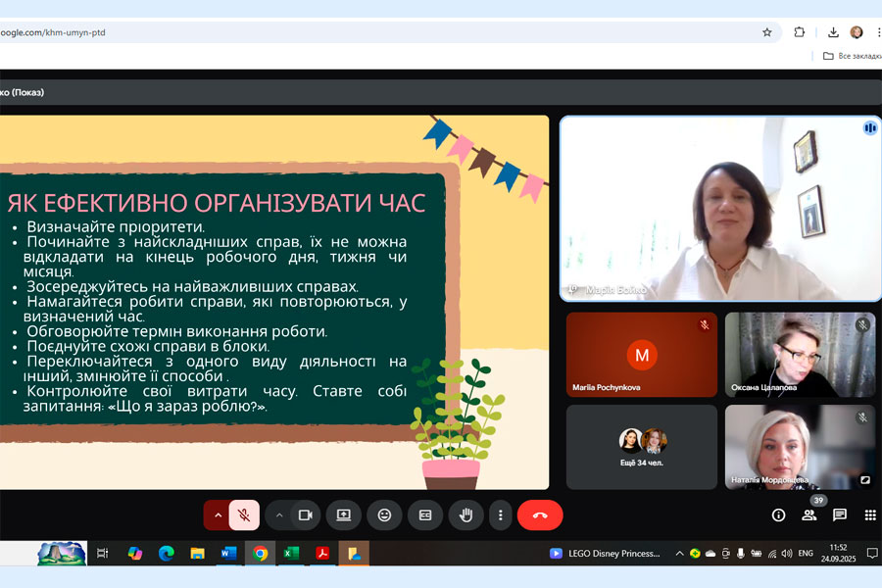
Task: Select Наталія Мордовцева video tile
Action: tap(800, 447)
